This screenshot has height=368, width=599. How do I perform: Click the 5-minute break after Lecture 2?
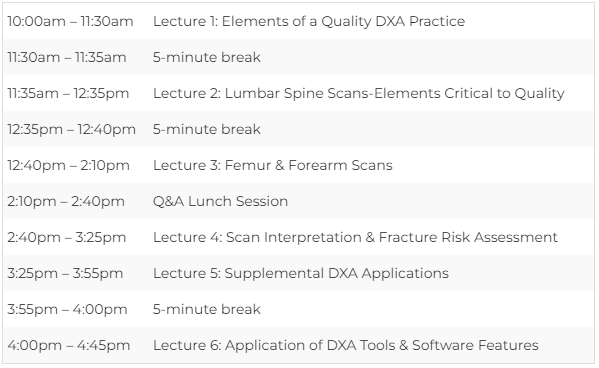click(x=207, y=130)
